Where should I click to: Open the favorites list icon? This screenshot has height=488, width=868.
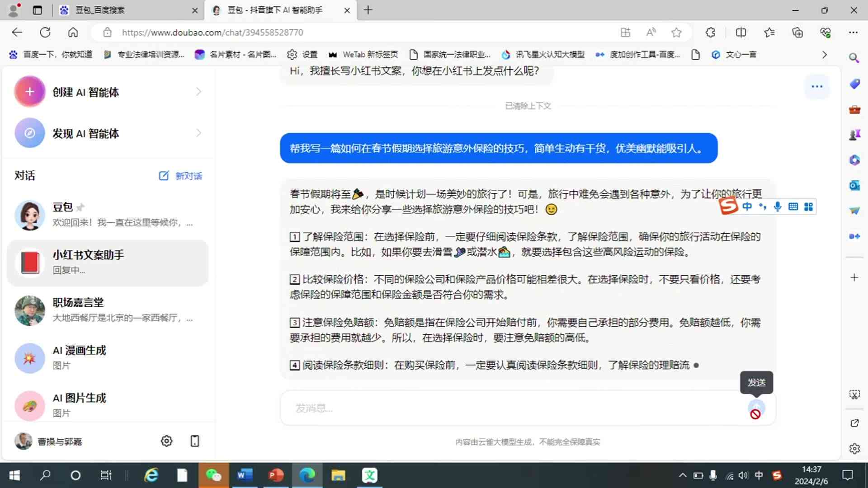(x=769, y=32)
